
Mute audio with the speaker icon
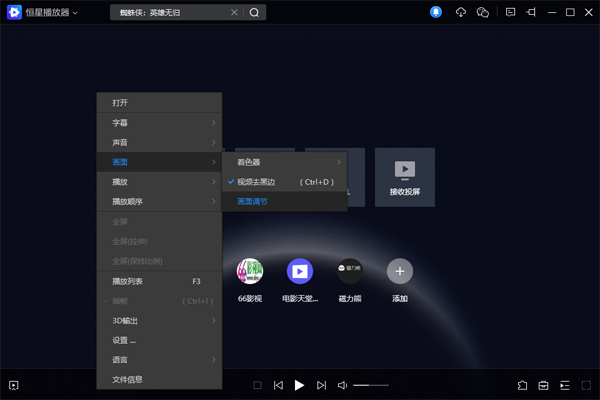(x=342, y=385)
